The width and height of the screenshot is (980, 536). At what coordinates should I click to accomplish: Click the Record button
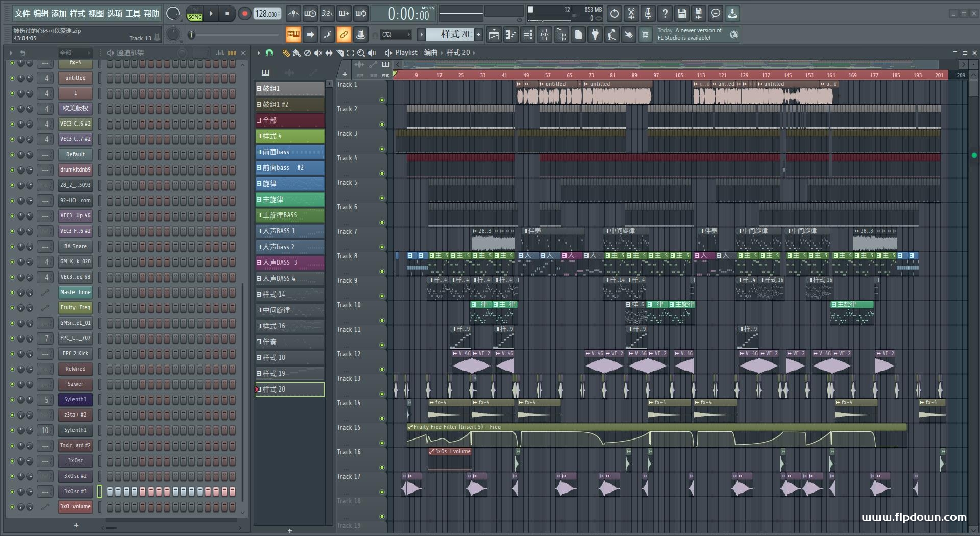(x=244, y=14)
